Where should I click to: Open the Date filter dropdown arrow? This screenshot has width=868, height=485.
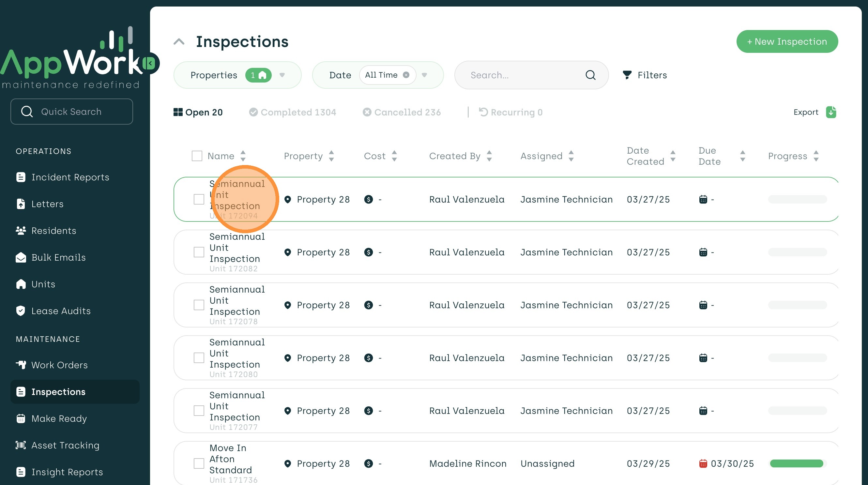coord(425,75)
